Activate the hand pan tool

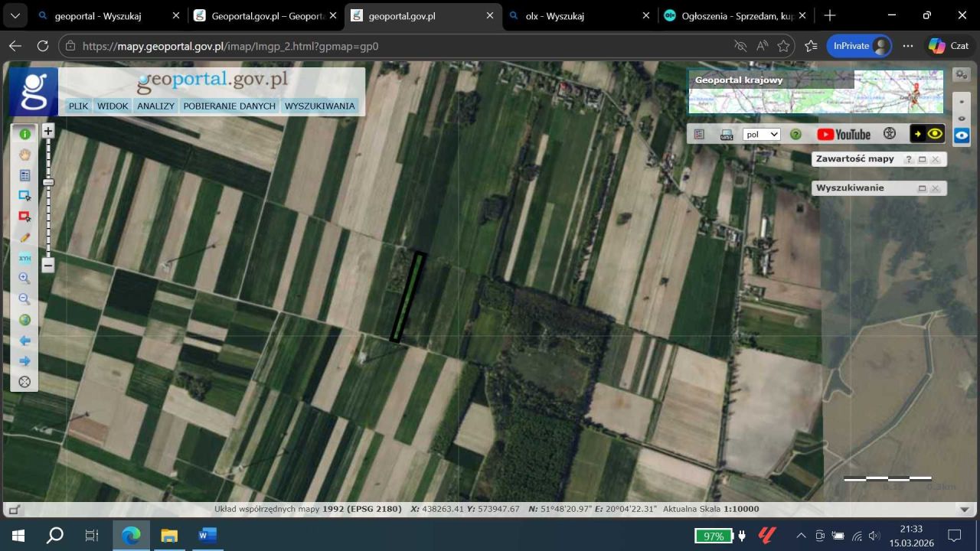pyautogui.click(x=24, y=155)
